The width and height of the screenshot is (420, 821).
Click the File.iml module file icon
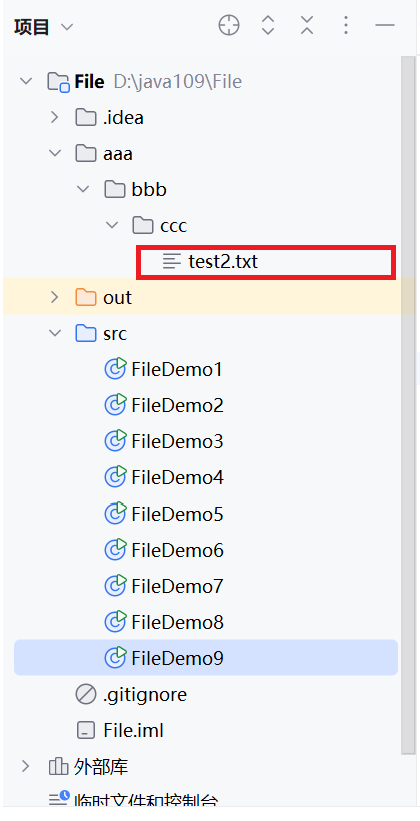coord(86,730)
